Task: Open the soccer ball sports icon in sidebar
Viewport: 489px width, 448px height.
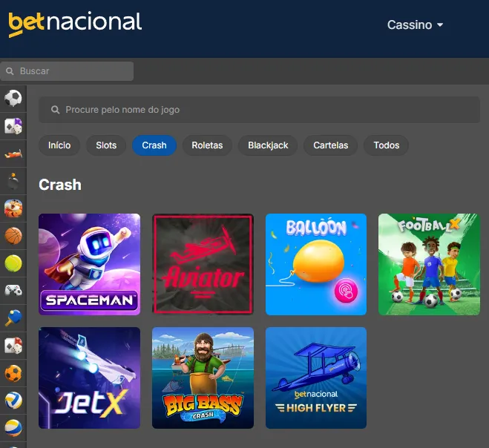Action: 13,98
